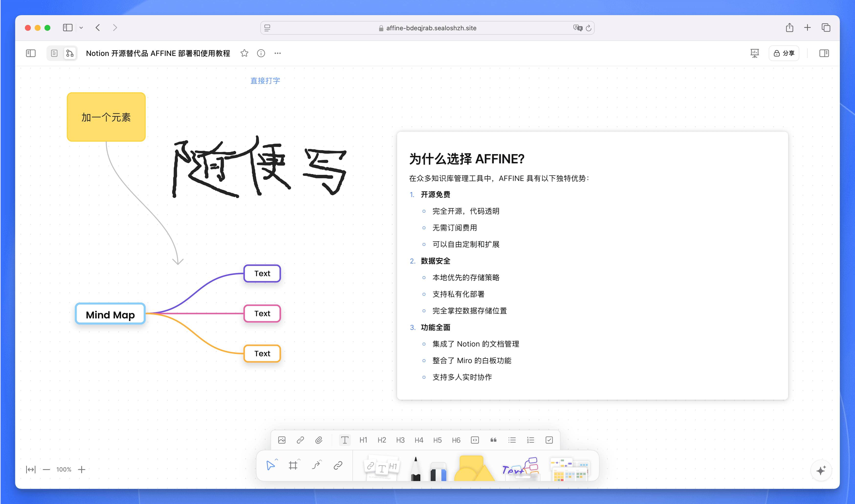The width and height of the screenshot is (855, 504).
Task: Insert a quote block
Action: (493, 440)
